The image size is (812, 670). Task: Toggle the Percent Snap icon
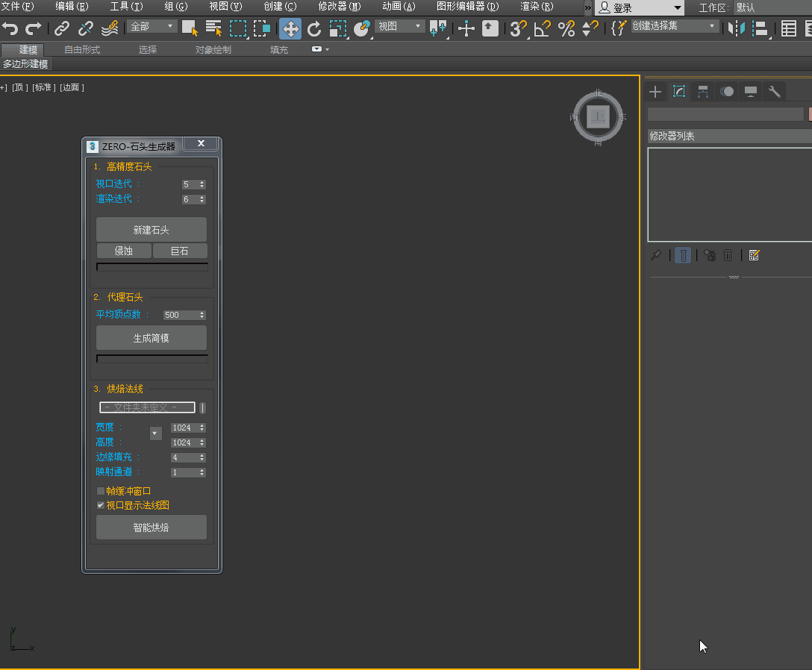coord(566,28)
